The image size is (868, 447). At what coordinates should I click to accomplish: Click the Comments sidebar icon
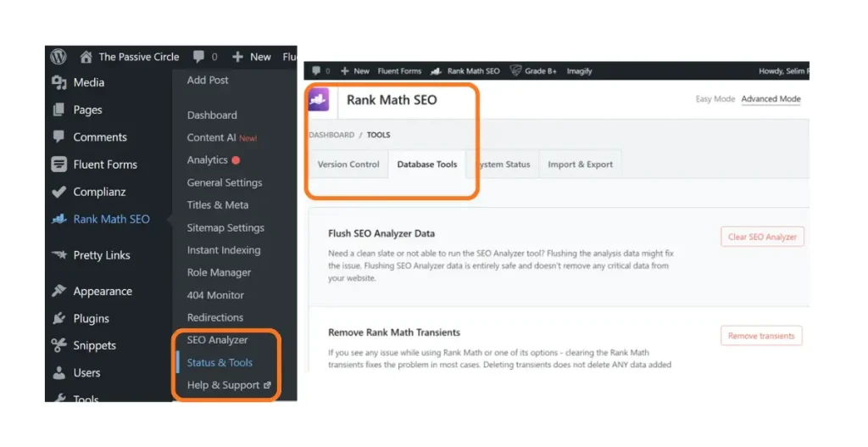click(x=58, y=137)
